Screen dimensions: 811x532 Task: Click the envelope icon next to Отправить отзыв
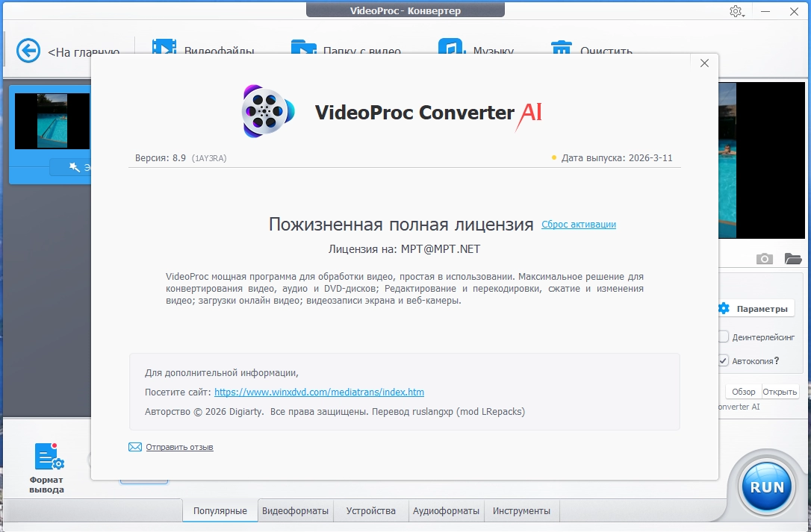135,447
